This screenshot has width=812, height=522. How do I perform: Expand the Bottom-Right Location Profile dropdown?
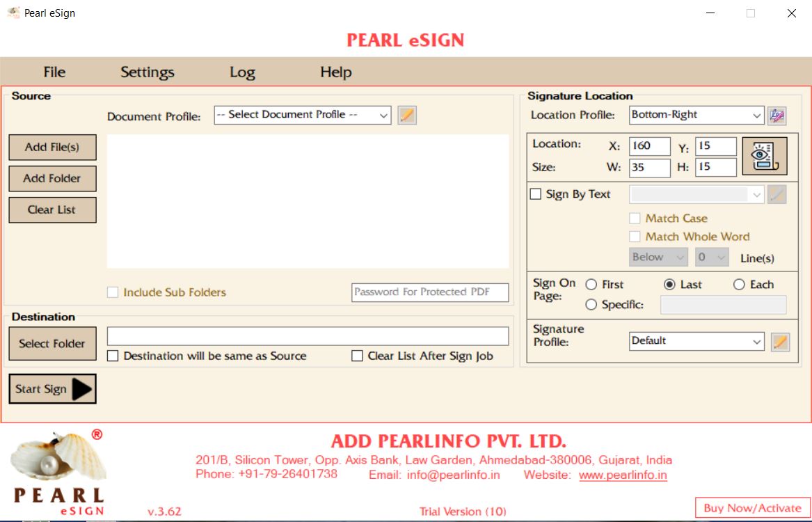point(757,115)
